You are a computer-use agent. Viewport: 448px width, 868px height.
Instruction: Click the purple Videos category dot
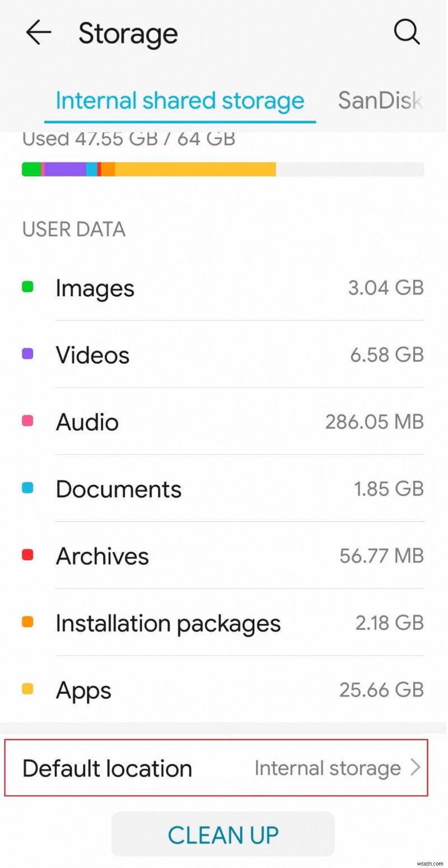[x=28, y=354]
